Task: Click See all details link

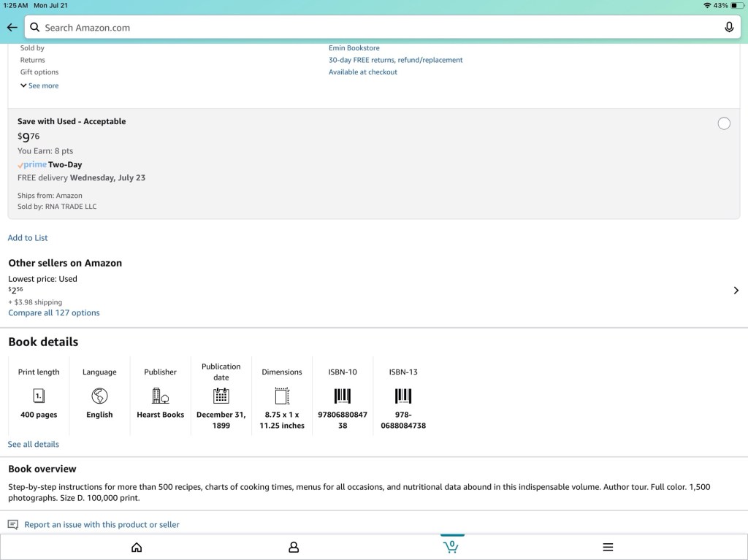Action: (x=34, y=444)
